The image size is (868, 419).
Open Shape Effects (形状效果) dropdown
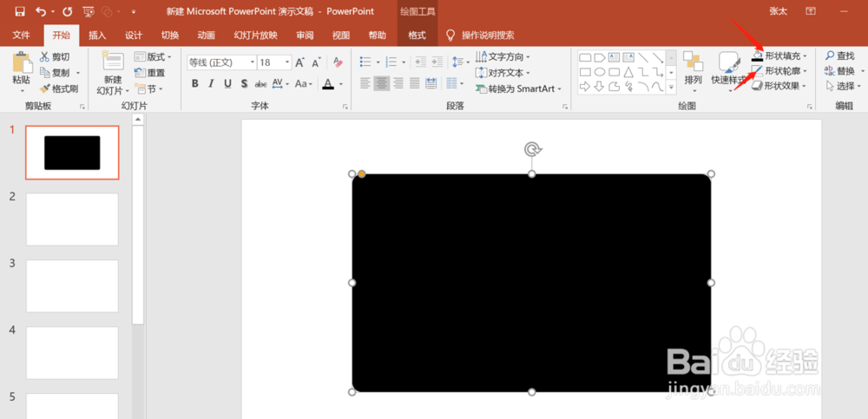point(779,86)
